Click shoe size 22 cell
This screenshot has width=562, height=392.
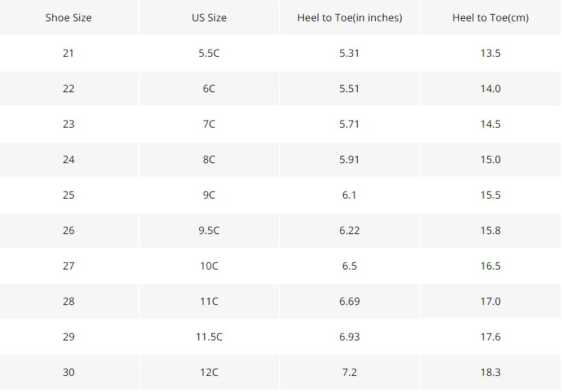tap(68, 88)
